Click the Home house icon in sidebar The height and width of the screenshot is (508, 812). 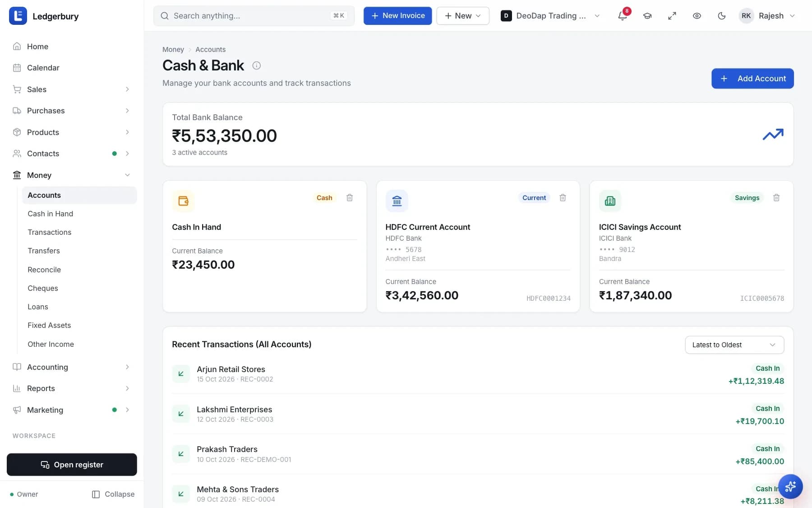[17, 46]
